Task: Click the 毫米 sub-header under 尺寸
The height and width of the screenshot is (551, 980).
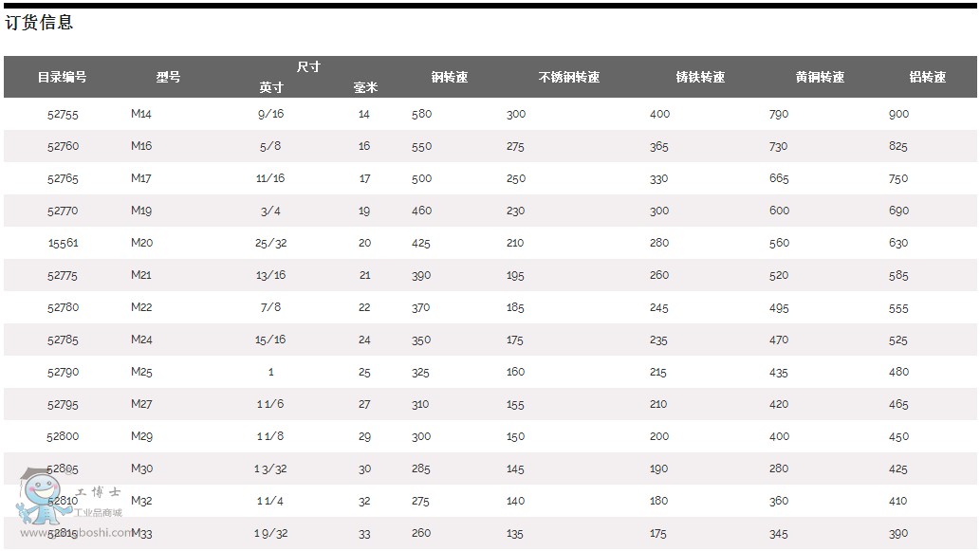Action: tap(365, 87)
